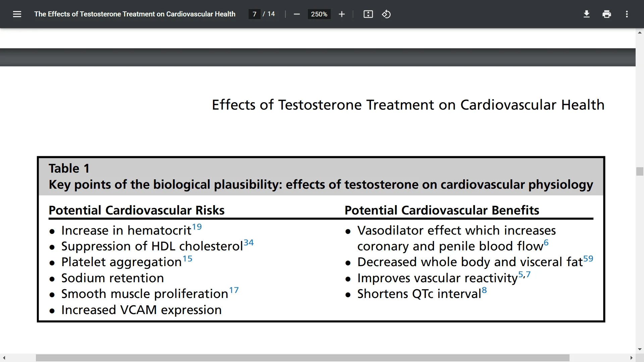Open the sidebar hamburger menu
Screen dimensions: 644x362
tap(17, 14)
